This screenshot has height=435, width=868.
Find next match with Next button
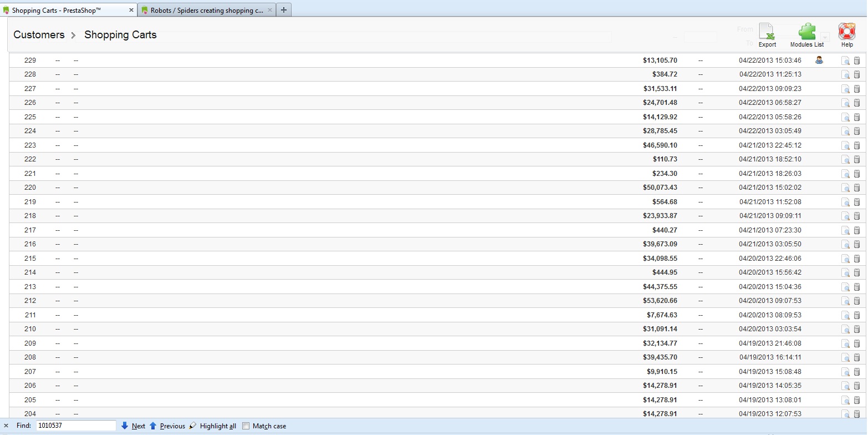click(x=133, y=426)
